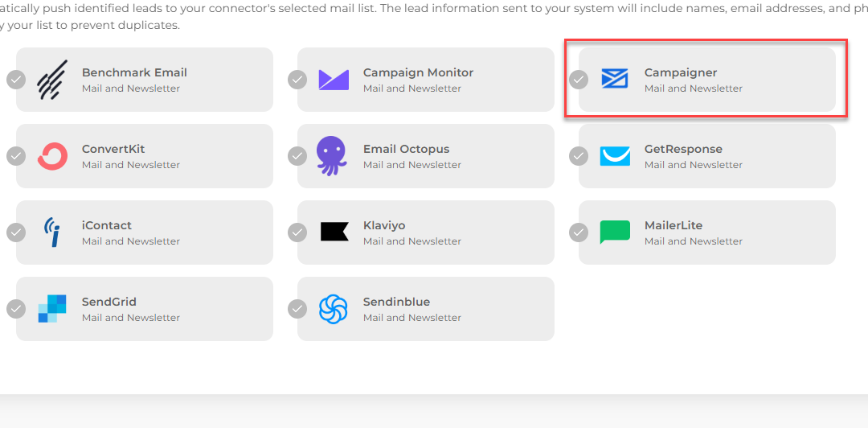The image size is (868, 428).
Task: Toggle the check circle for Sendinblue
Action: tap(297, 310)
